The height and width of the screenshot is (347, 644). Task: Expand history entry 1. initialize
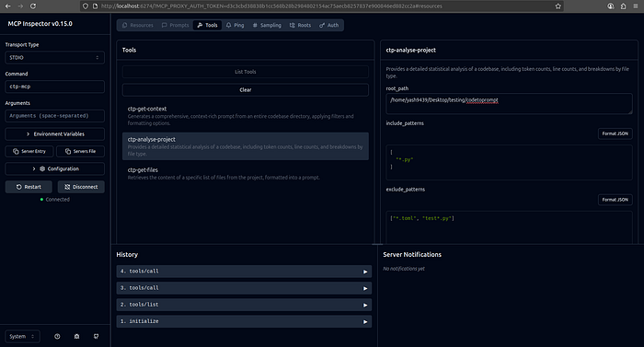244,321
